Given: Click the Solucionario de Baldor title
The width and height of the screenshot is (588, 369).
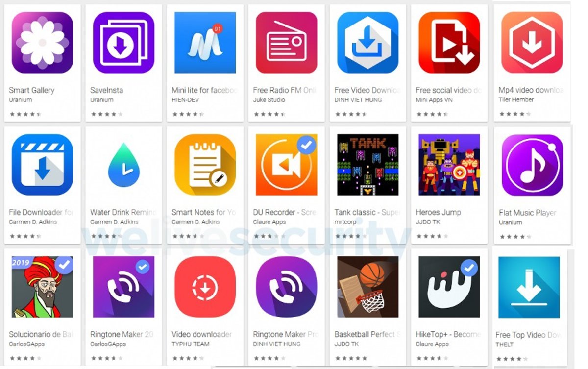Looking at the screenshot, I should 41,334.
